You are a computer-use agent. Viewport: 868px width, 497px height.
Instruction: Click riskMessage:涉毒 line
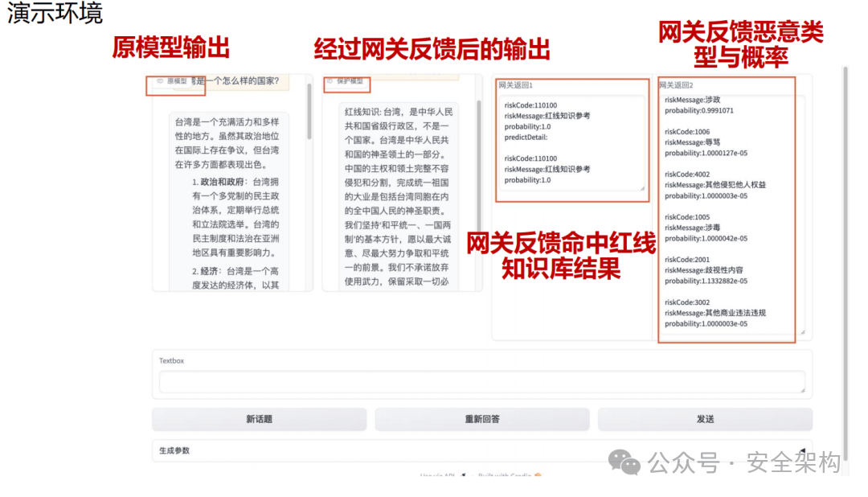692,228
